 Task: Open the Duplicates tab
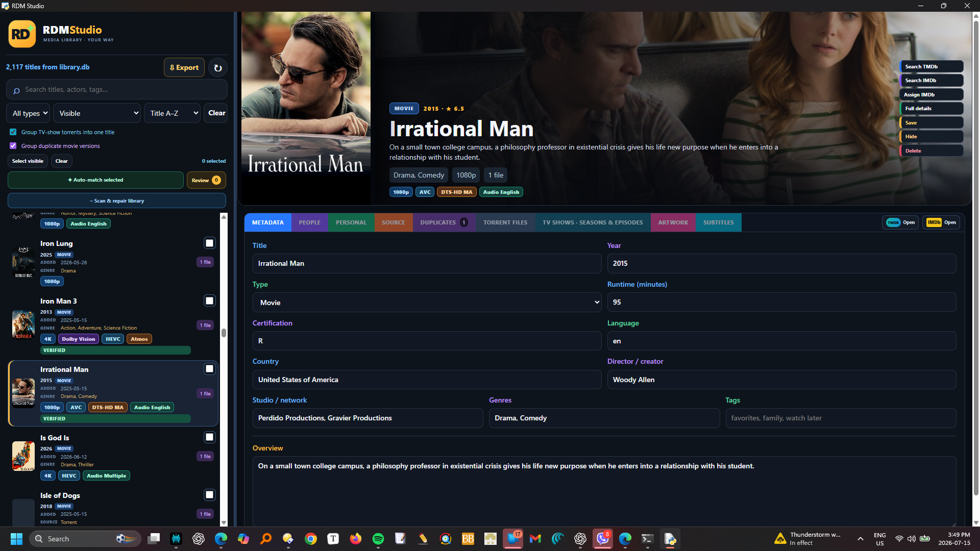pyautogui.click(x=444, y=222)
